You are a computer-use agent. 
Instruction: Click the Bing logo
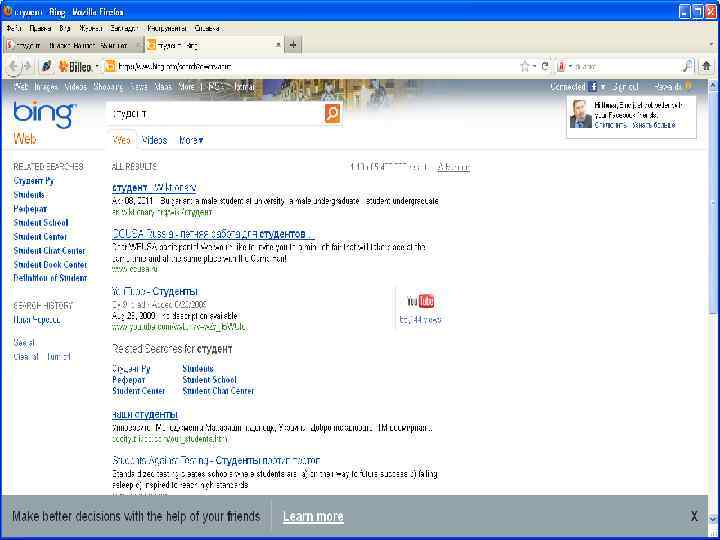coord(44,114)
